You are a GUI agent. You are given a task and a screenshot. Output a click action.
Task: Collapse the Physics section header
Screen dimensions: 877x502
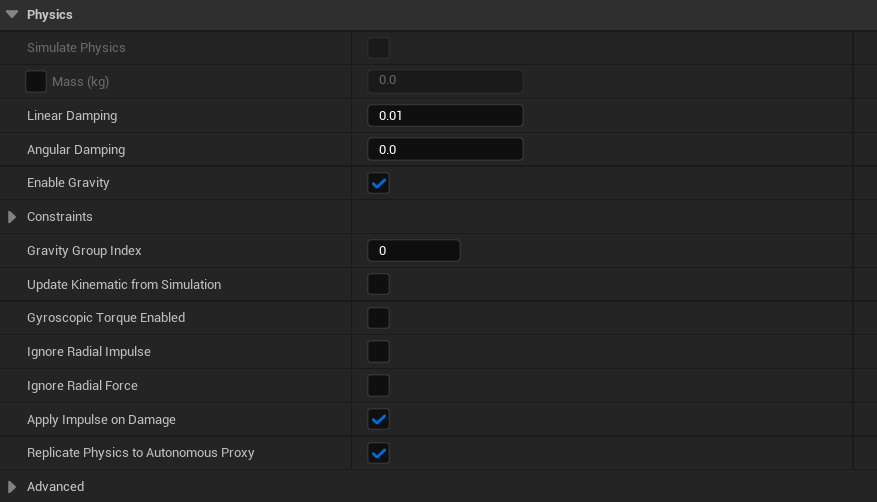(12, 15)
